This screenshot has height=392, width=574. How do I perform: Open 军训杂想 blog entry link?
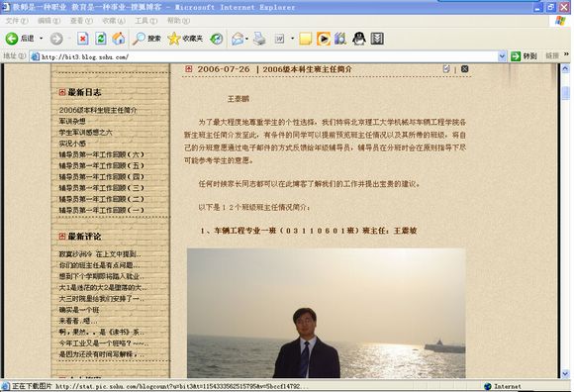72,121
